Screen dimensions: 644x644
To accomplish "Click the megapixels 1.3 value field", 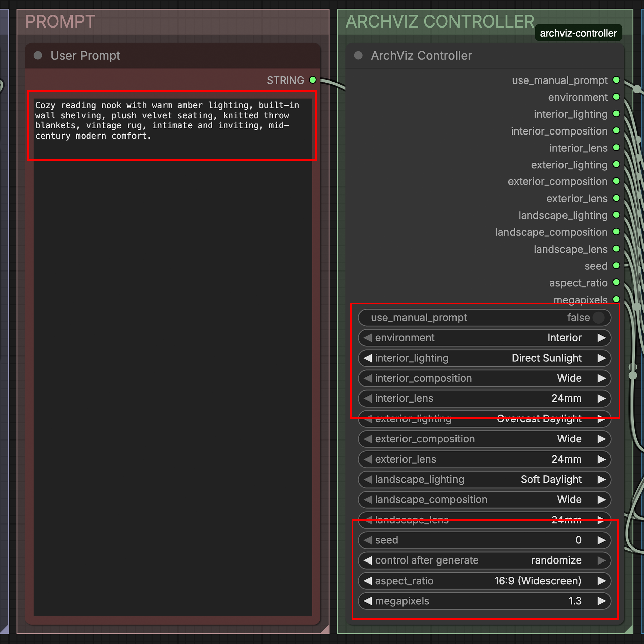I will click(x=484, y=601).
